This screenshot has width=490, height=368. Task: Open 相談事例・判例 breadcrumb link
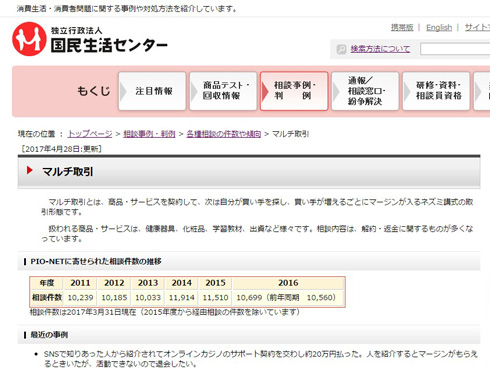pos(149,134)
